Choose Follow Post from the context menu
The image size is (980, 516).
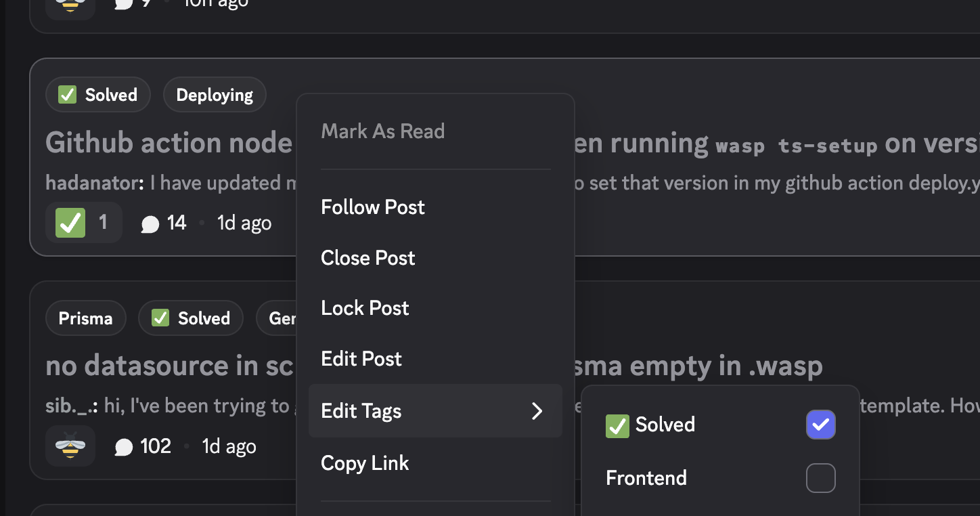[373, 207]
